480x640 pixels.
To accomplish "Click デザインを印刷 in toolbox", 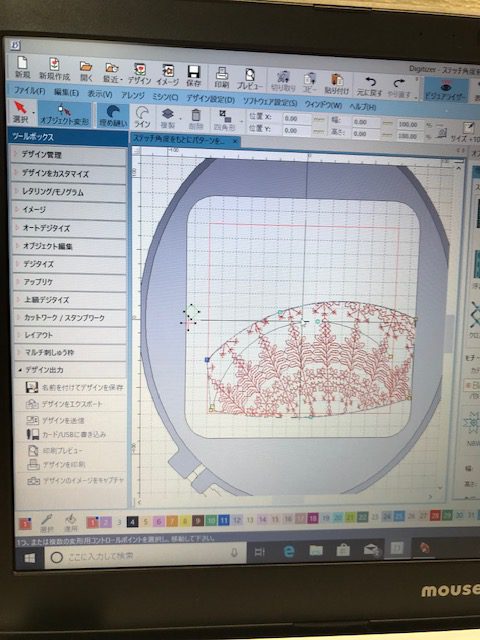I will pos(56,464).
